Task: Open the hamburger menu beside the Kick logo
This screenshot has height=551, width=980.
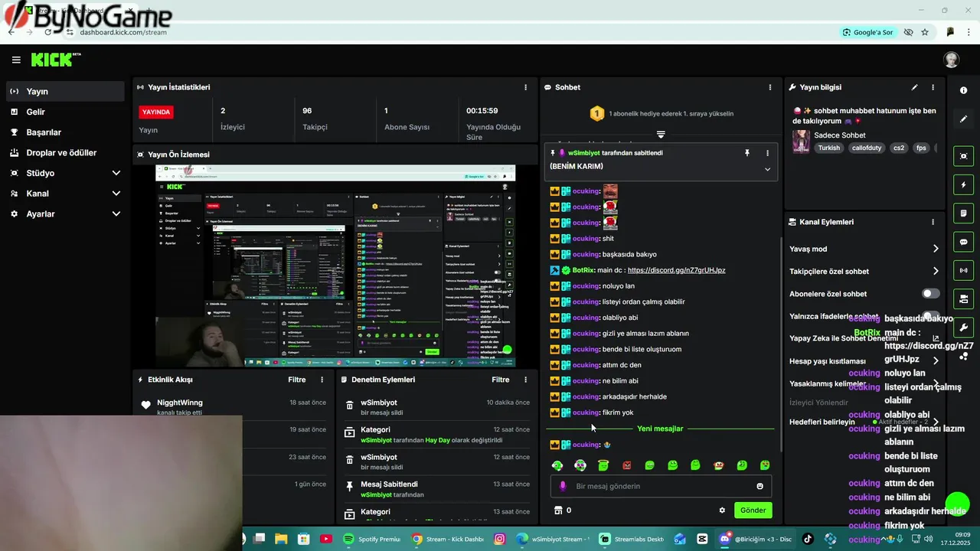Action: pos(16,60)
